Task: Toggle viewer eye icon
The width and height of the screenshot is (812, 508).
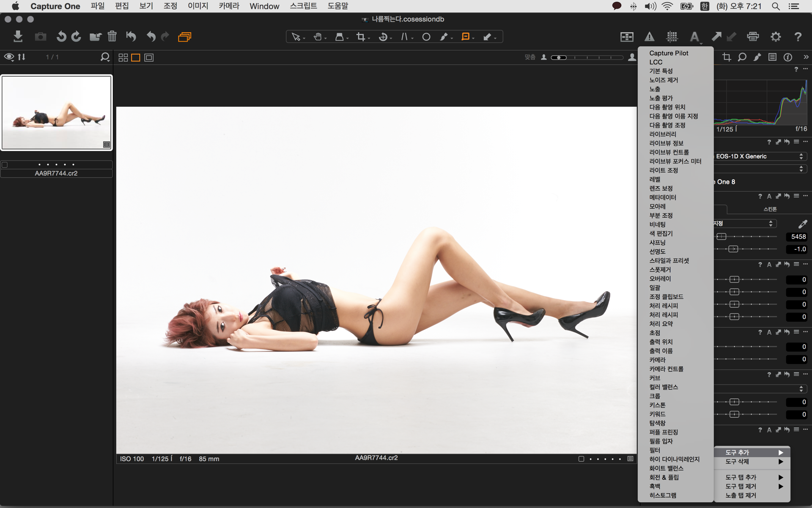Action: coord(9,57)
